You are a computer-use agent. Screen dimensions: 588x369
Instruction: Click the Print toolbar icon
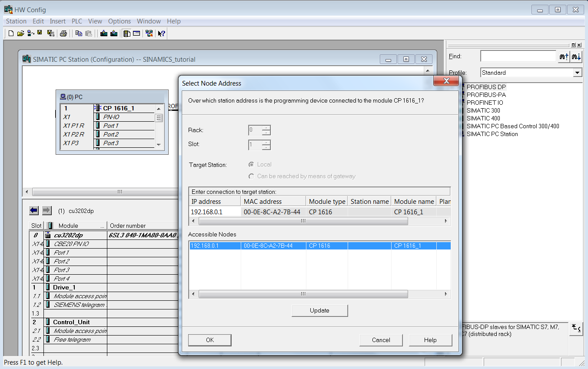(63, 33)
